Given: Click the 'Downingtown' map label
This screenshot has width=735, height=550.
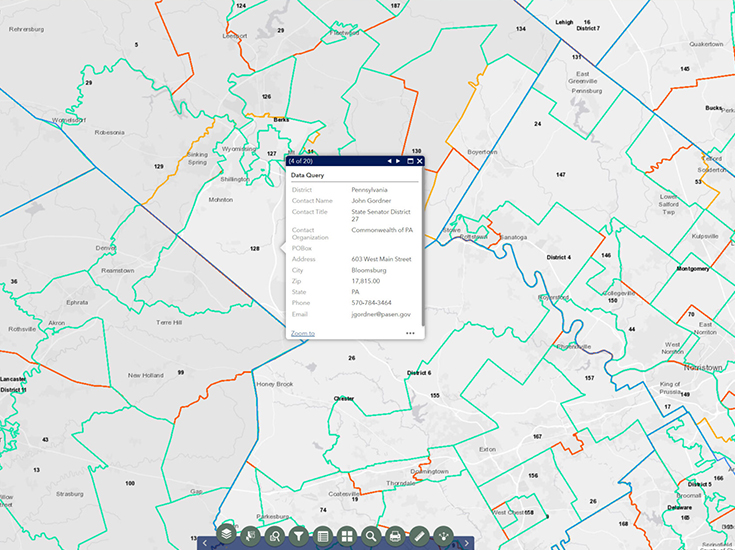Looking at the screenshot, I should pos(429,471).
